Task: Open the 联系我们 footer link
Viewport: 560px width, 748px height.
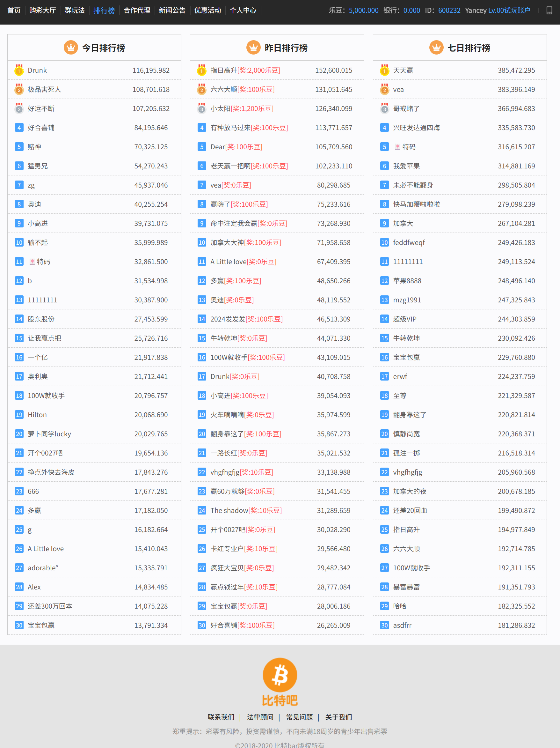Action: (x=221, y=717)
